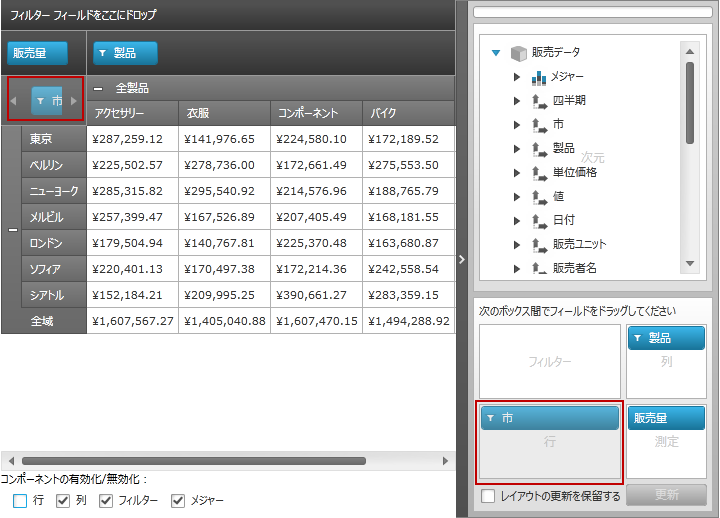
Task: Click filter icon on 製品 column header chip
Action: click(103, 53)
